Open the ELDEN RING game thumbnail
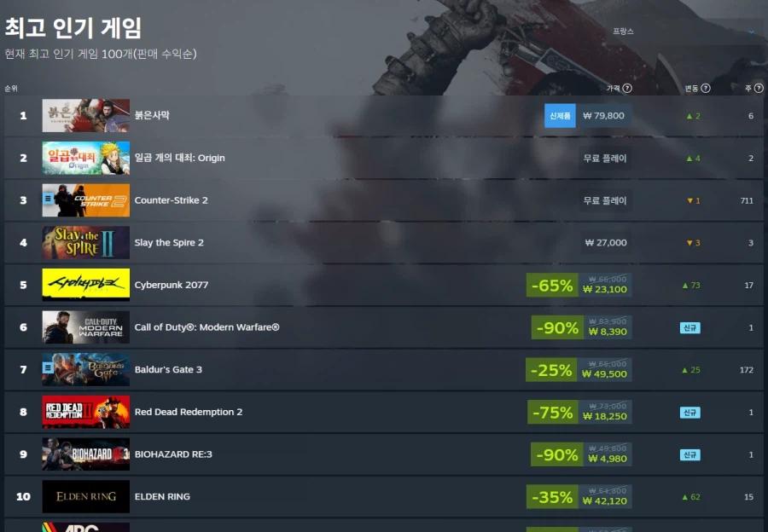 (x=85, y=496)
